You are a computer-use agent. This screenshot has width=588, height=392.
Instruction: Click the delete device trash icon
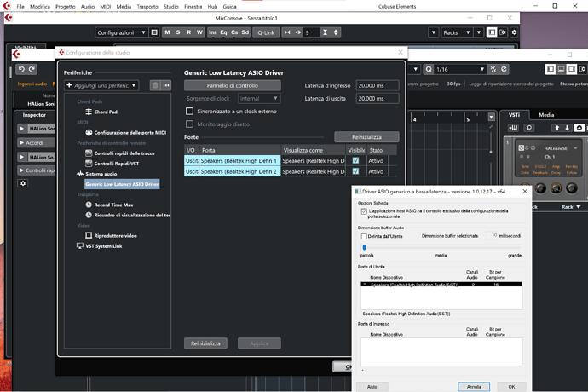[155, 85]
